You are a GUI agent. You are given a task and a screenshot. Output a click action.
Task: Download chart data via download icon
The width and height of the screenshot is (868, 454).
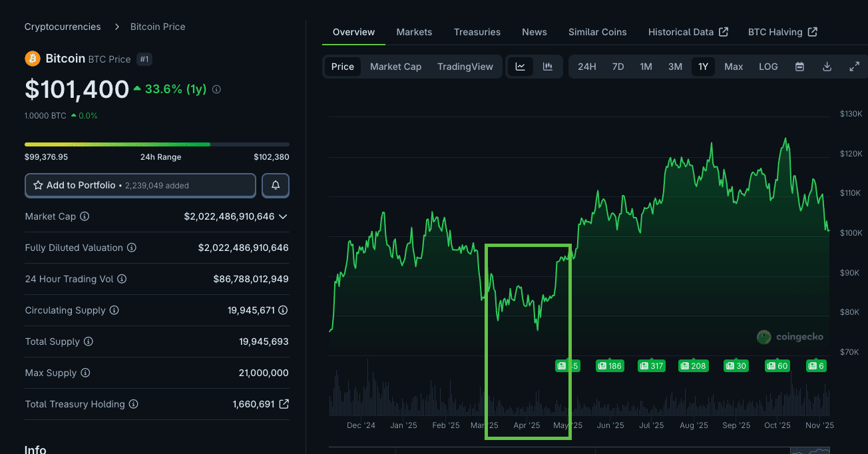pyautogui.click(x=827, y=67)
